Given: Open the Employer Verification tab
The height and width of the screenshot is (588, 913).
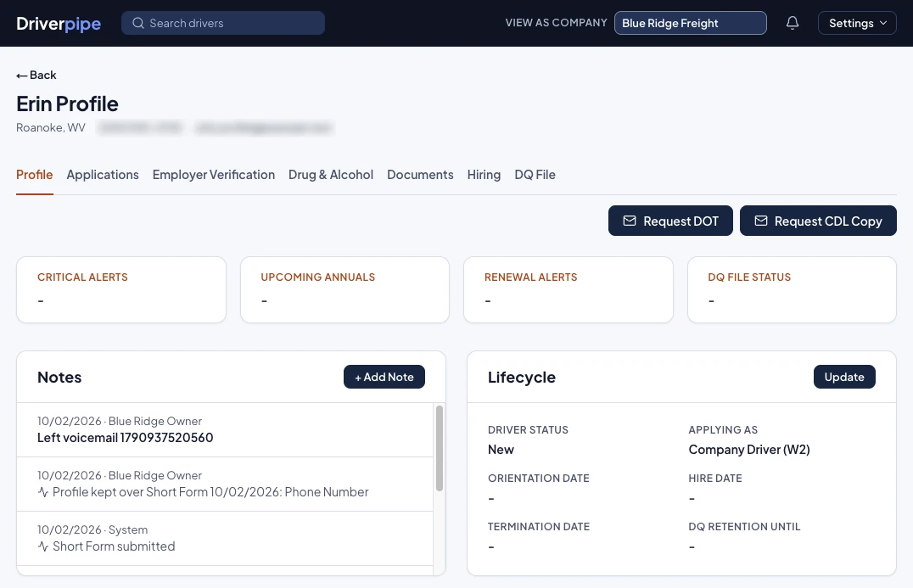Looking at the screenshot, I should (214, 175).
